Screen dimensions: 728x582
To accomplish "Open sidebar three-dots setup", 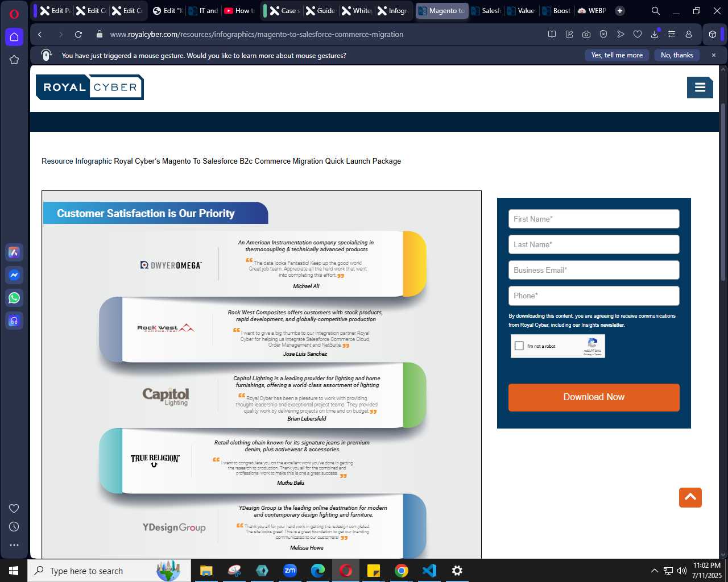I will (x=14, y=544).
